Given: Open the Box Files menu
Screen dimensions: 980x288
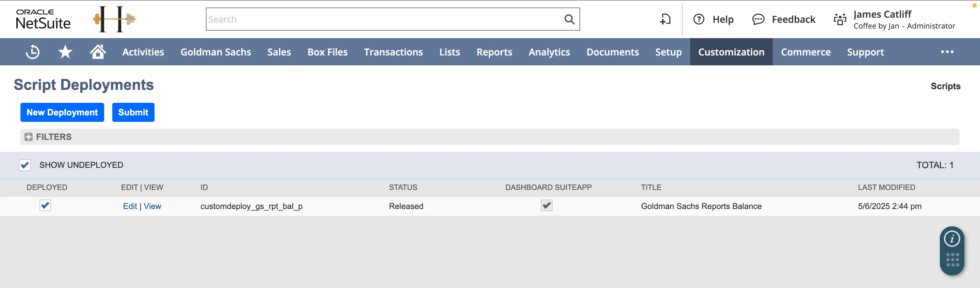Looking at the screenshot, I should (x=327, y=52).
